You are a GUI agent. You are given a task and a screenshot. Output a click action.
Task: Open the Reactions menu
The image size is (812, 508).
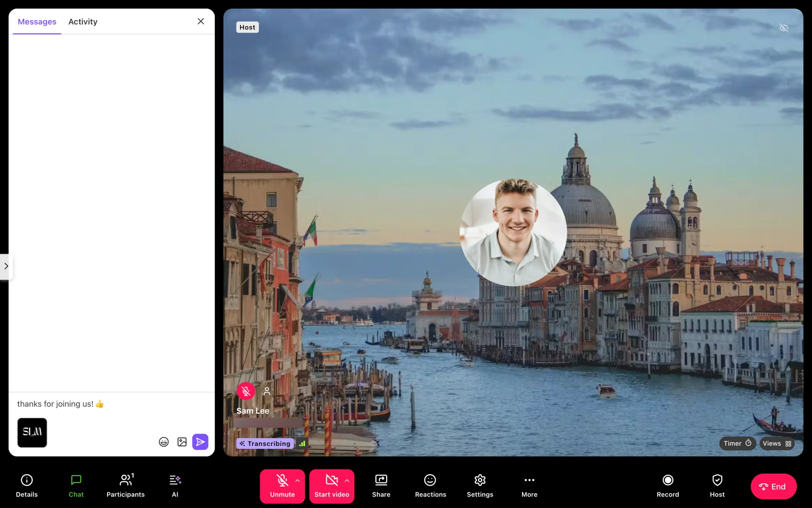pyautogui.click(x=430, y=486)
